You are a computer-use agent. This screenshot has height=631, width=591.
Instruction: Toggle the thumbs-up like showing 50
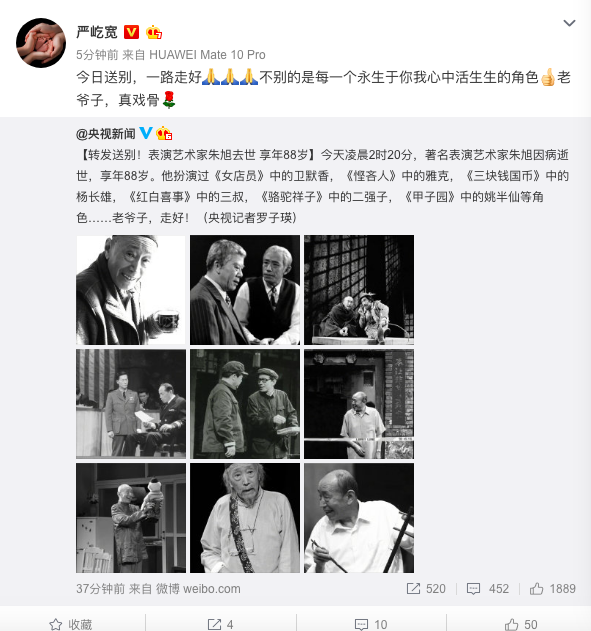click(521, 624)
